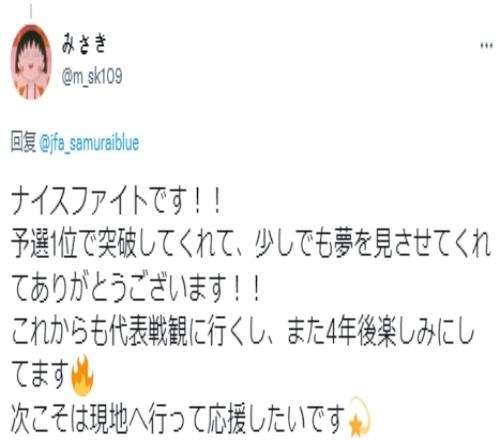The height and width of the screenshot is (440, 500).
Task: Click the Chibi Maruko-chan profile avatar
Action: (x=31, y=62)
